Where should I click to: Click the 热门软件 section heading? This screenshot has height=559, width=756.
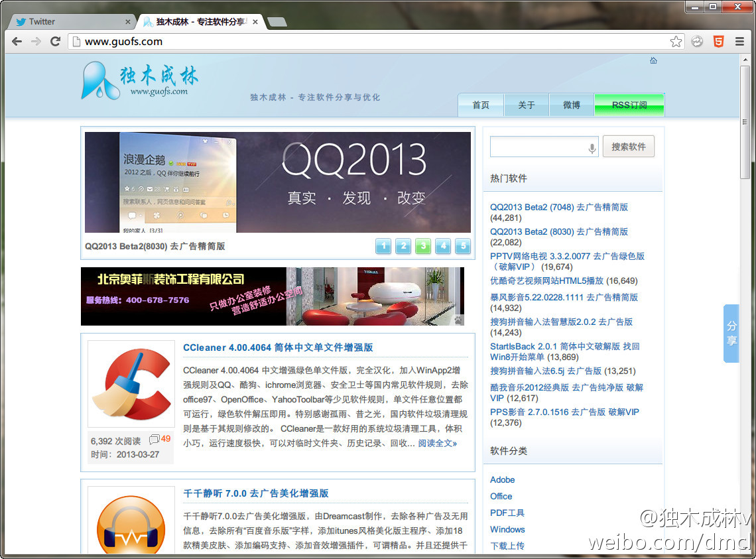(508, 178)
